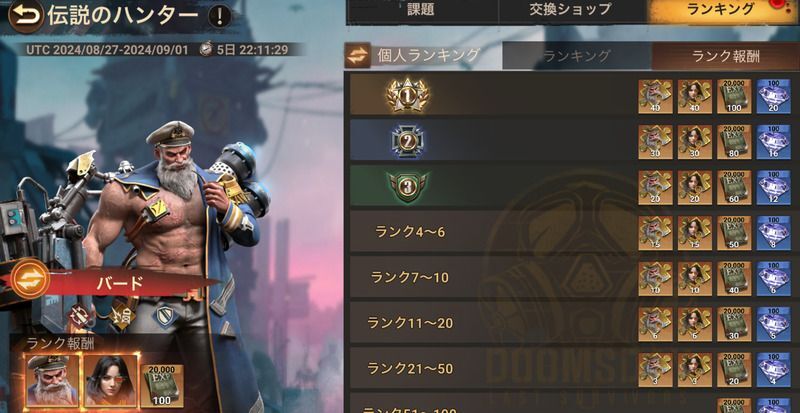Show the ランク報酬 sub-tab
Image resolution: width=800 pixels, height=413 pixels.
pyautogui.click(x=726, y=56)
